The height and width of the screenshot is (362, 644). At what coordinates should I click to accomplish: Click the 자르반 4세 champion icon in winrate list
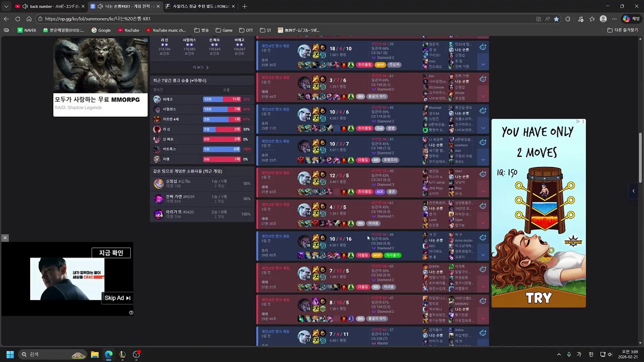tap(157, 119)
